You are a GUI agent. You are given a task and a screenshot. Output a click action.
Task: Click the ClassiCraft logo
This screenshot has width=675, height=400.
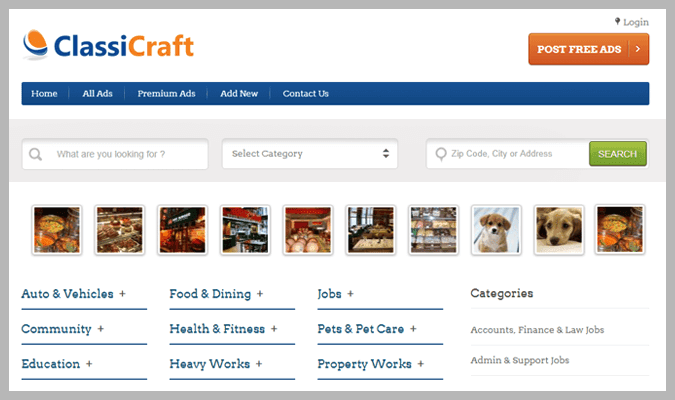pos(108,45)
